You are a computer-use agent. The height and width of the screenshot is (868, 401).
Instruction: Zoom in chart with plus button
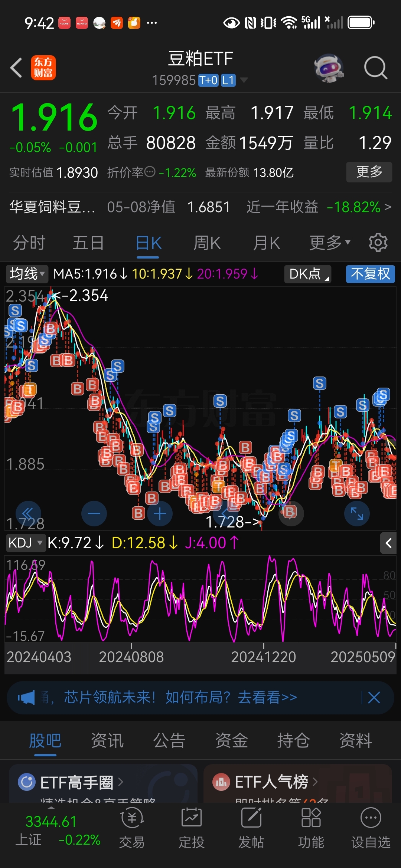point(160,514)
